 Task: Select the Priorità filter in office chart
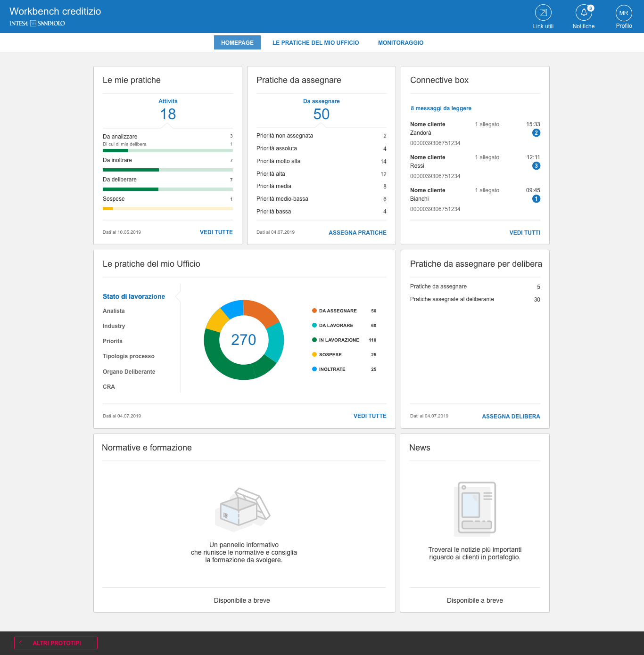(113, 341)
